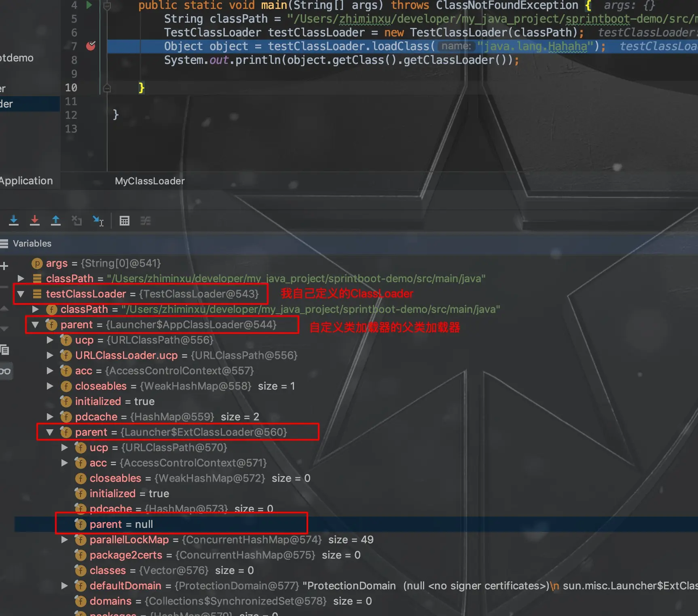Click the green run arrow beside line 4
The width and height of the screenshot is (698, 616).
(x=89, y=6)
